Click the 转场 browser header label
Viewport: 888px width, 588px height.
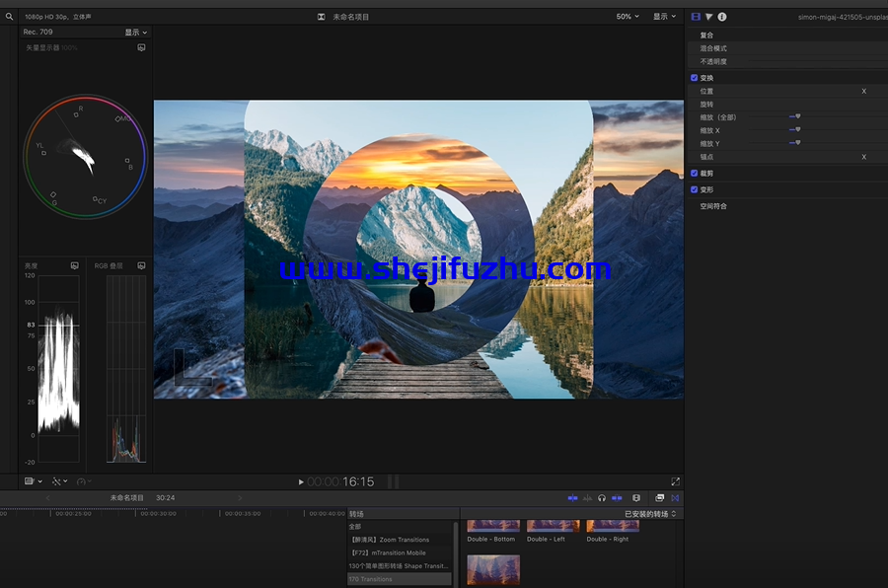(356, 514)
